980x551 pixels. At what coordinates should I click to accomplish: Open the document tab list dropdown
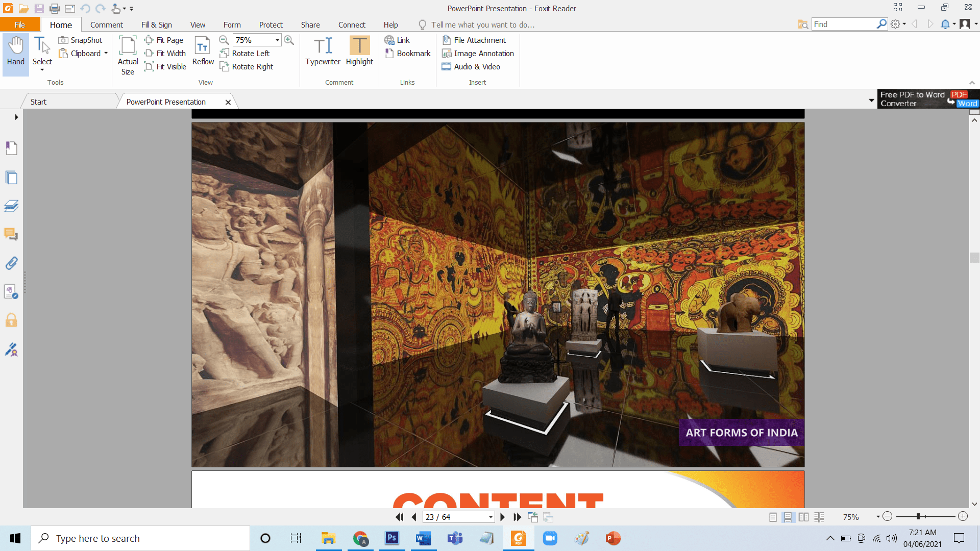tap(871, 101)
